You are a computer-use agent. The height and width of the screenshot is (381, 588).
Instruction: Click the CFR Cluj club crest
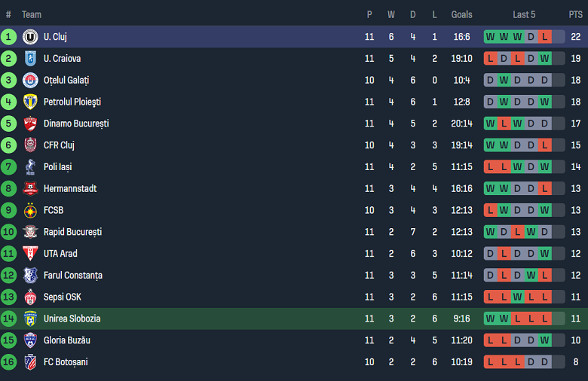[30, 145]
